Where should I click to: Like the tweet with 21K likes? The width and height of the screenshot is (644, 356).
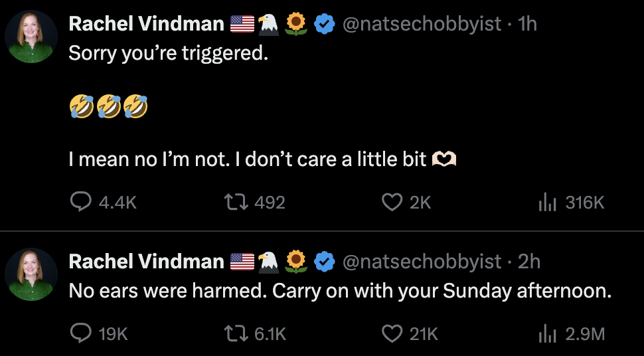click(392, 333)
